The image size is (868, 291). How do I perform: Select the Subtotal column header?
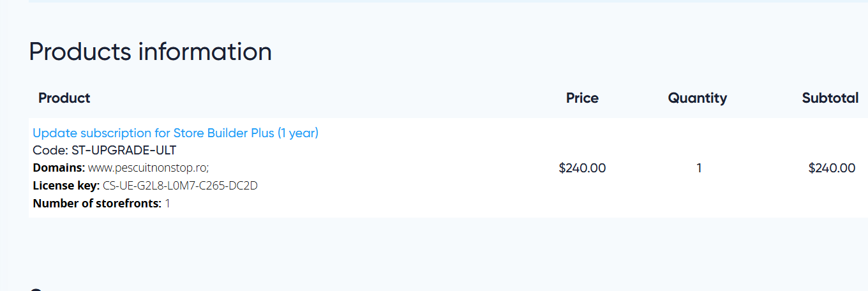coord(830,98)
